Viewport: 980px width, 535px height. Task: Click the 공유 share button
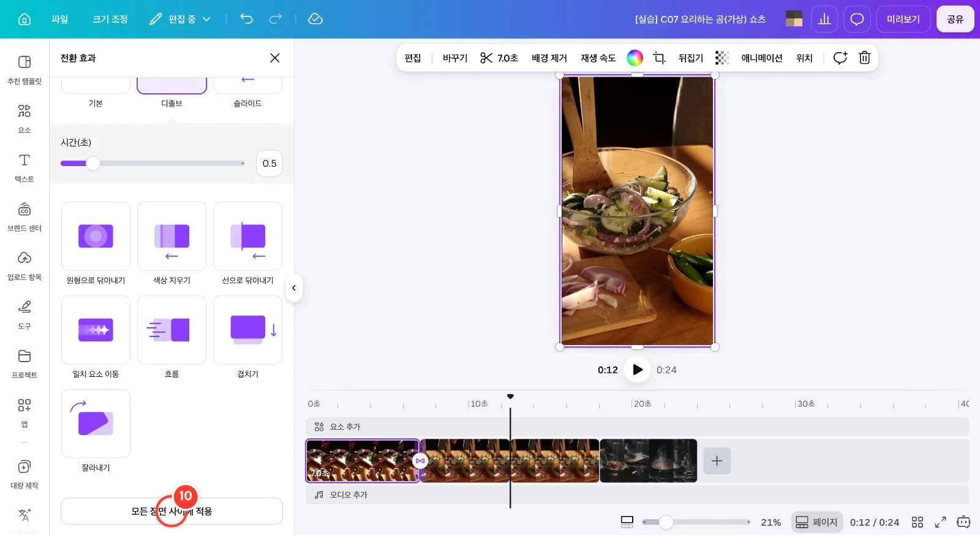(955, 19)
